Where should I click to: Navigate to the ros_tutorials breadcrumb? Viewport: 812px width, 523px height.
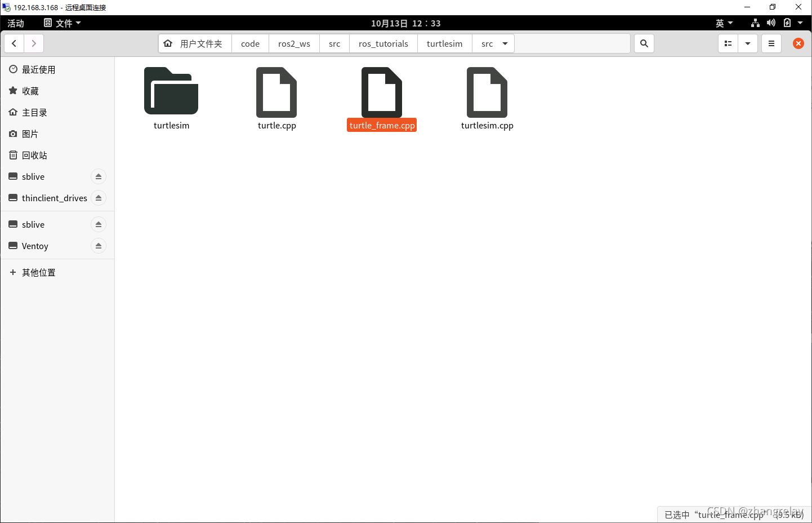click(x=383, y=43)
